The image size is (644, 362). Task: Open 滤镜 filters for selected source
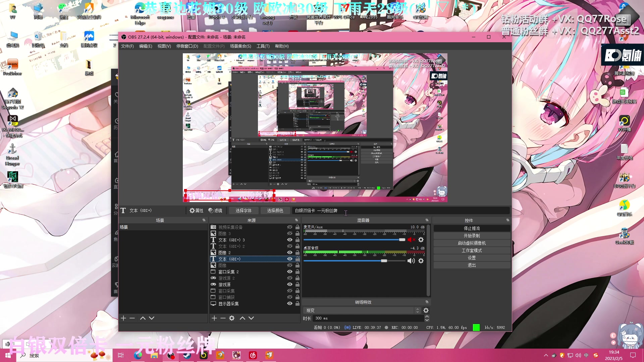tap(215, 210)
